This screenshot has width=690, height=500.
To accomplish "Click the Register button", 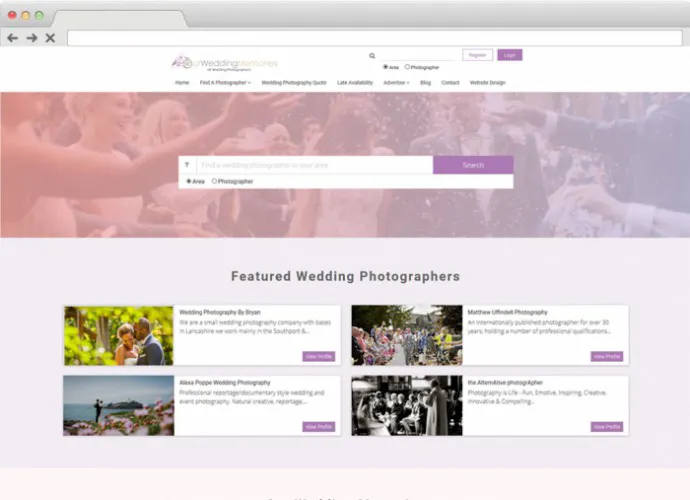I will (477, 55).
